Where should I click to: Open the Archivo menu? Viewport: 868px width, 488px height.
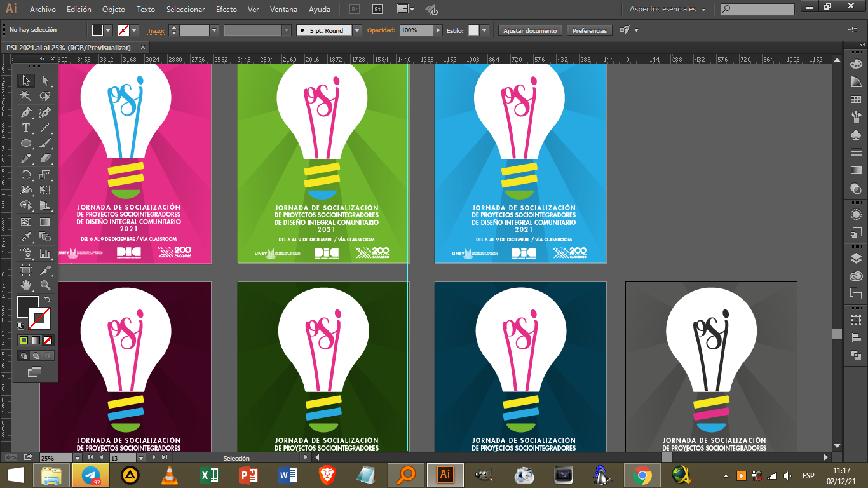[x=43, y=10]
